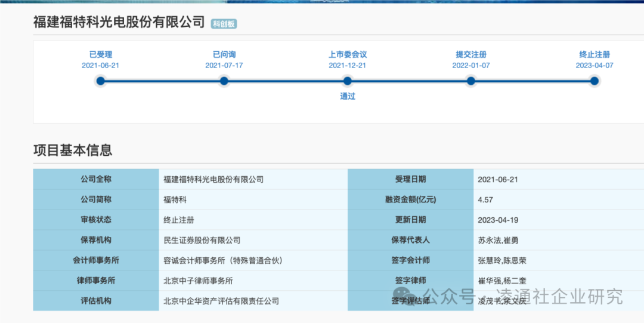The width and height of the screenshot is (644, 323).
Task: Click the 保荐代表人 header cell
Action: click(411, 240)
